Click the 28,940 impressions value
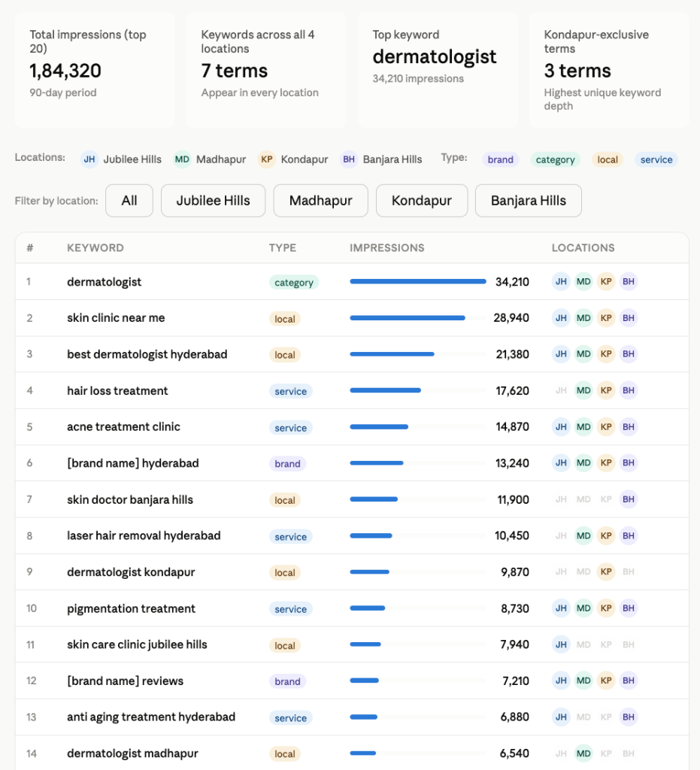This screenshot has width=700, height=770. (511, 318)
